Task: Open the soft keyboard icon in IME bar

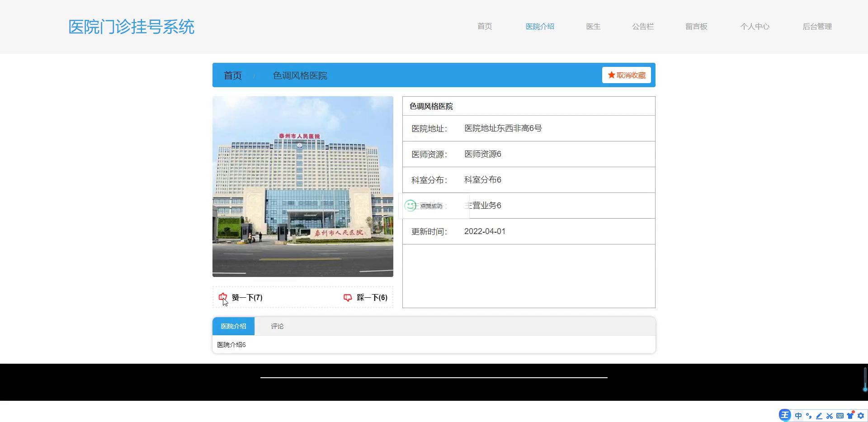Action: (840, 416)
